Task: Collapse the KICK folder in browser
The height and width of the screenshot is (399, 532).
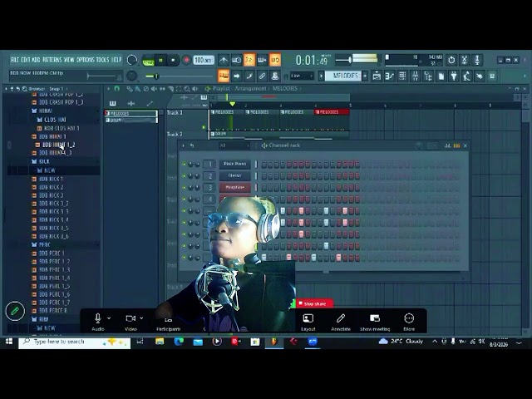Action: pos(41,161)
